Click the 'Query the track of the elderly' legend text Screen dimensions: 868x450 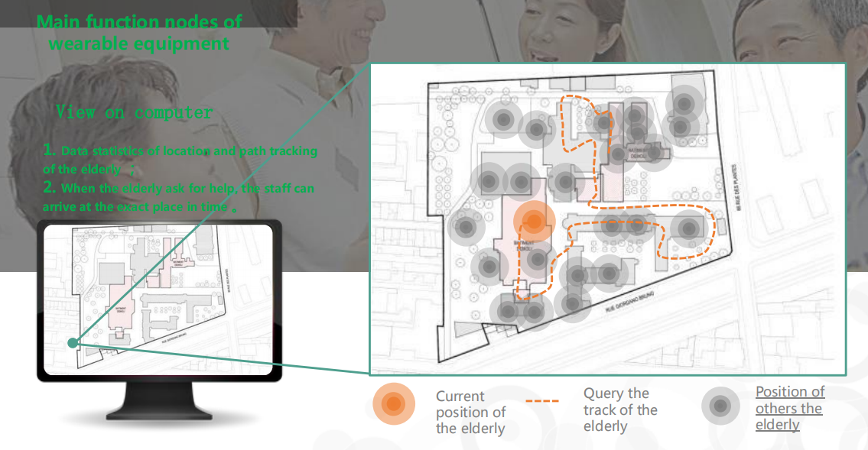tap(620, 410)
